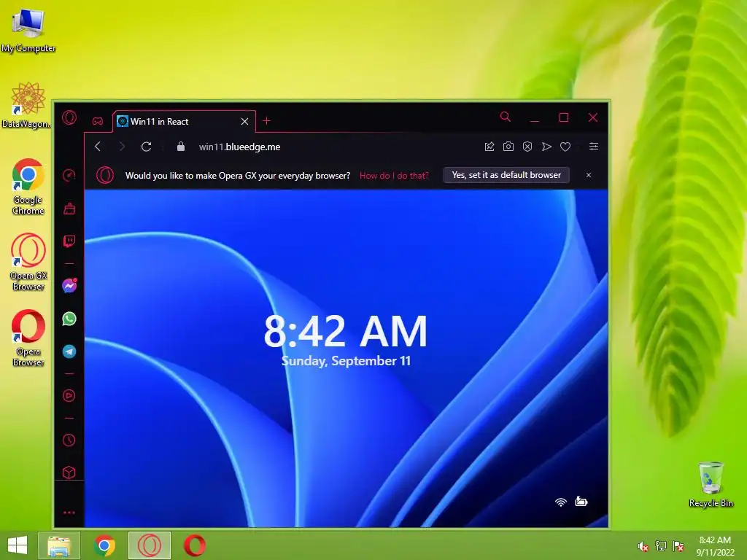Open GX Control speedometer in sidebar
Image resolution: width=747 pixels, height=560 pixels.
coord(69,175)
